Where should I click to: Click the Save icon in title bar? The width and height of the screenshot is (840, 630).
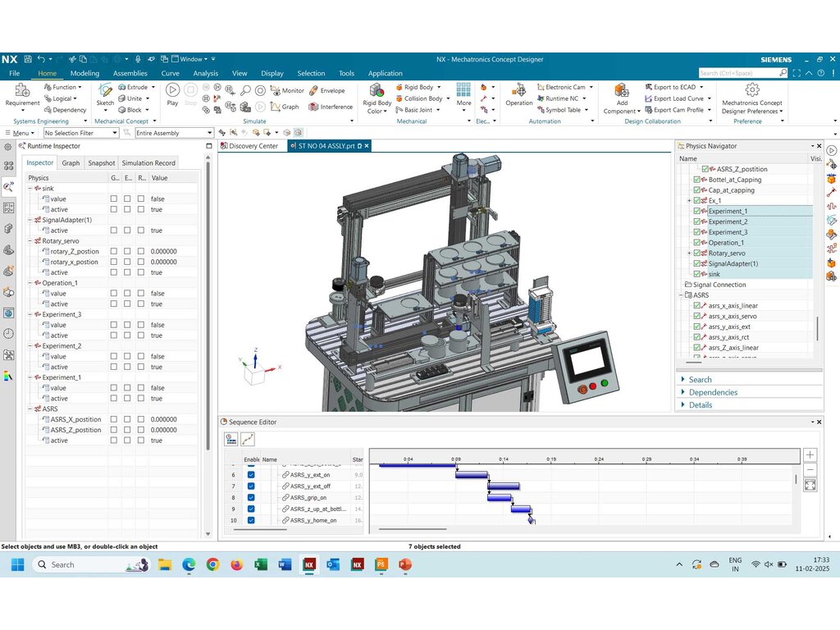[x=28, y=59]
